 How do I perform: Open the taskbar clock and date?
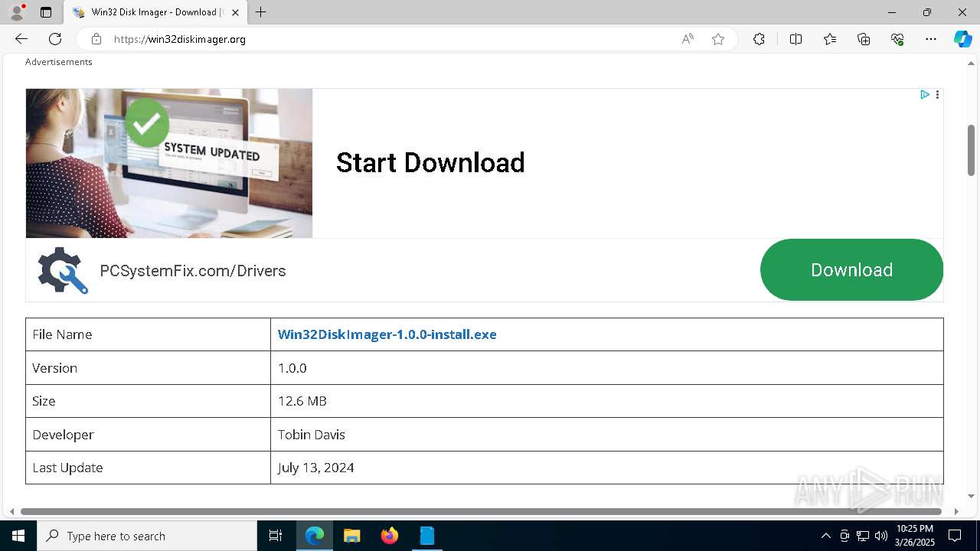(914, 536)
